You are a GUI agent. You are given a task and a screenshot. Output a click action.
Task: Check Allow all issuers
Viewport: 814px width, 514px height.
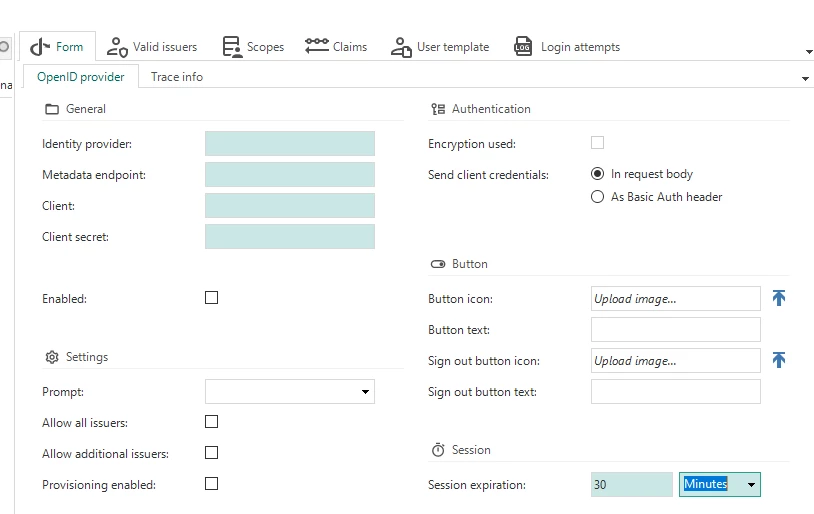click(x=211, y=422)
